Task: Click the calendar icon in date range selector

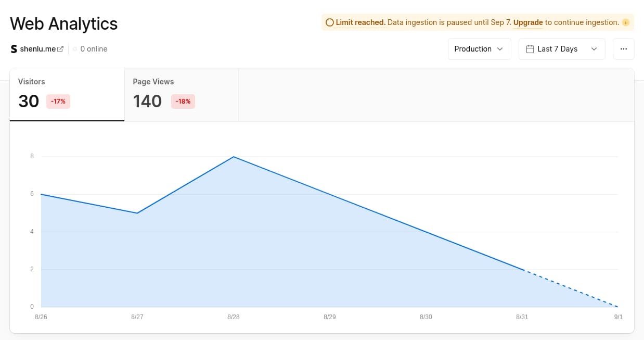Action: (x=530, y=49)
